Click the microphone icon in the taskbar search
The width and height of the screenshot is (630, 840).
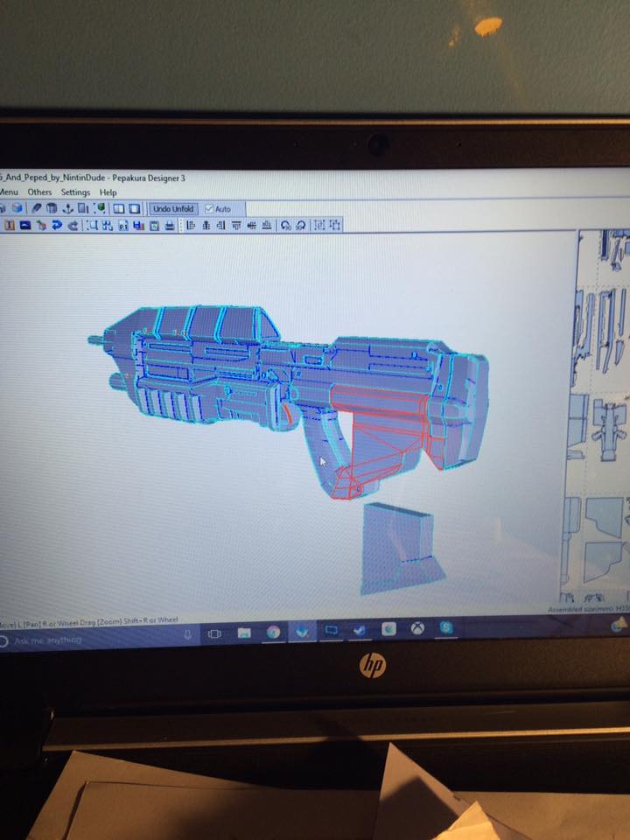[x=188, y=635]
